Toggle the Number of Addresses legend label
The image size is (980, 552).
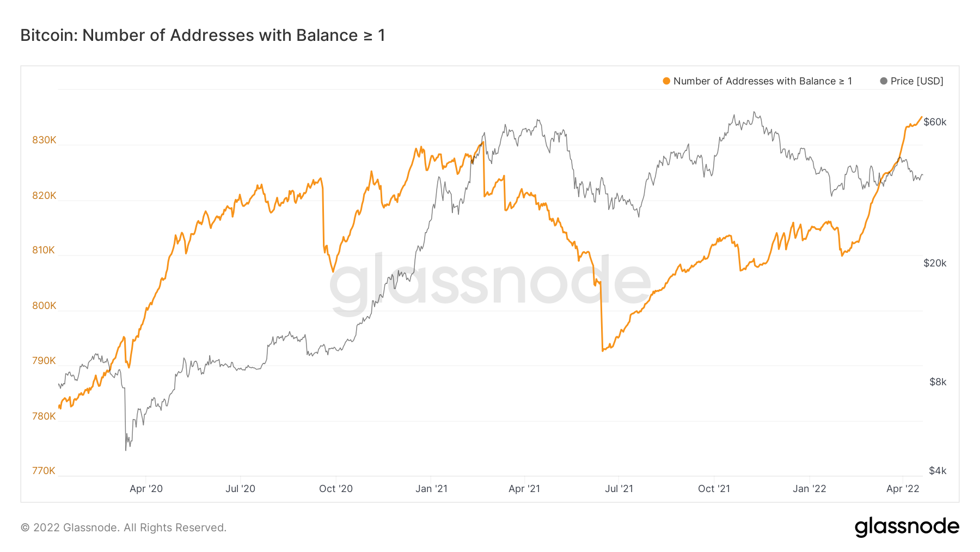[762, 81]
